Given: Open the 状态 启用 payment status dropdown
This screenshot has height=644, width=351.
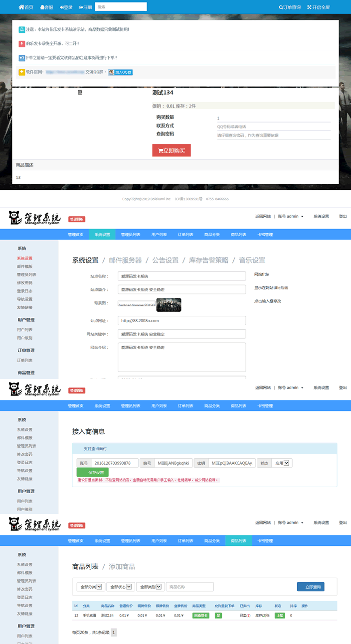Looking at the screenshot, I should (x=283, y=463).
